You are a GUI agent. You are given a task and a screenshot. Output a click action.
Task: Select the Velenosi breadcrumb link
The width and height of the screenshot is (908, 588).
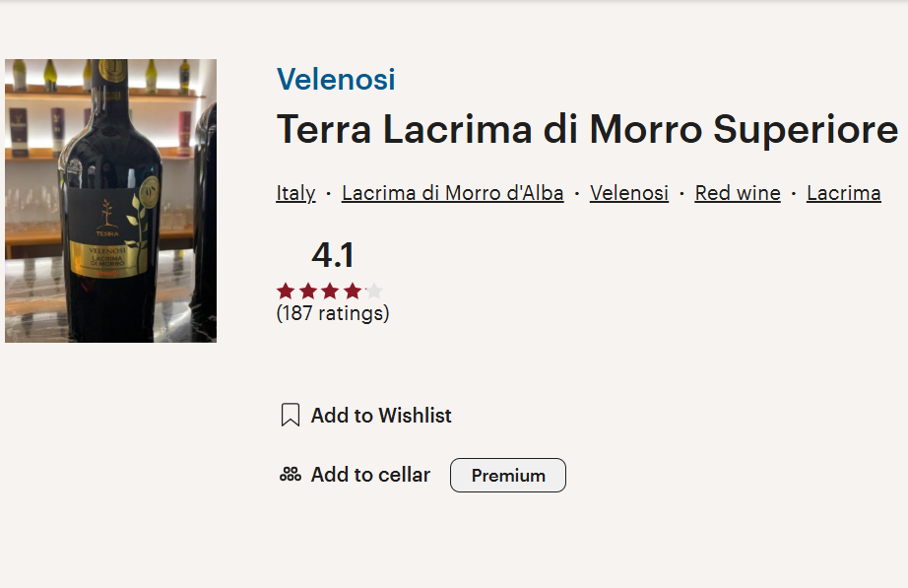click(629, 193)
